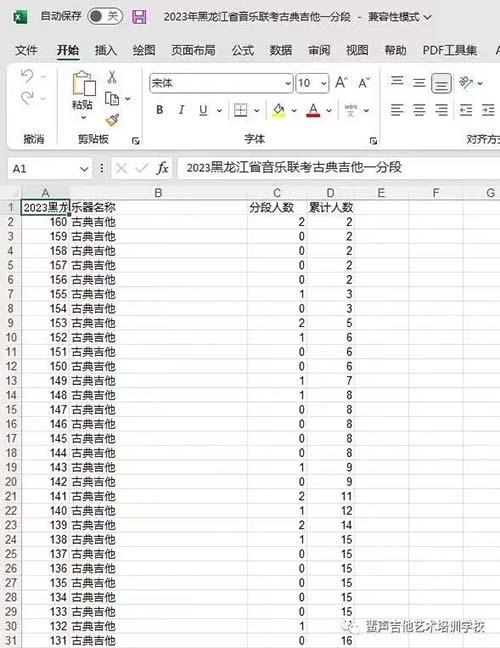
Task: Click the Cut scissors icon
Action: pos(112,77)
